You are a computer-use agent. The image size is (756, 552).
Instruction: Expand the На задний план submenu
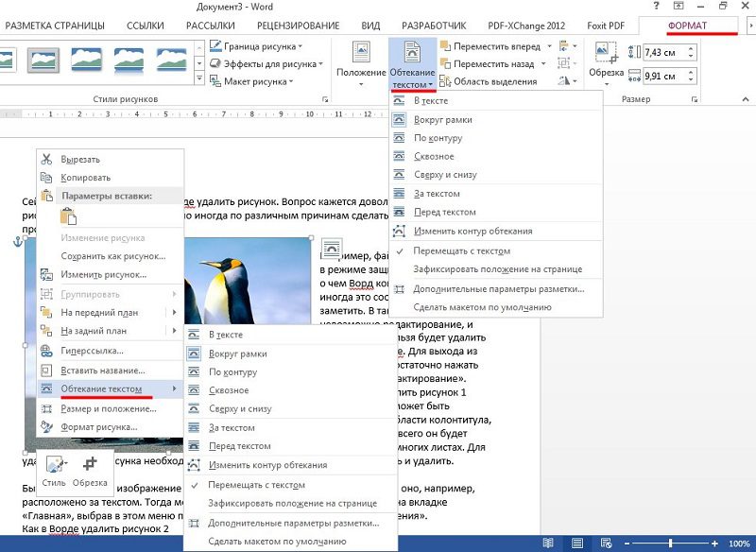[175, 331]
